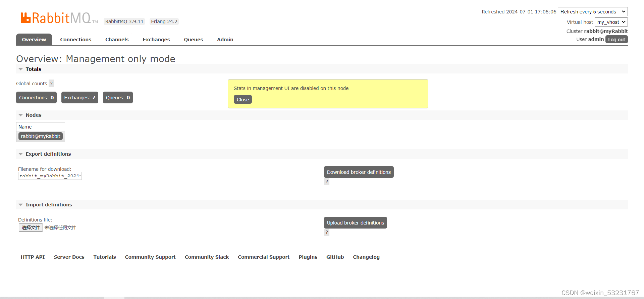Screen dimensions: 644x299
Task: Open the HTTP API link
Action: (33, 257)
